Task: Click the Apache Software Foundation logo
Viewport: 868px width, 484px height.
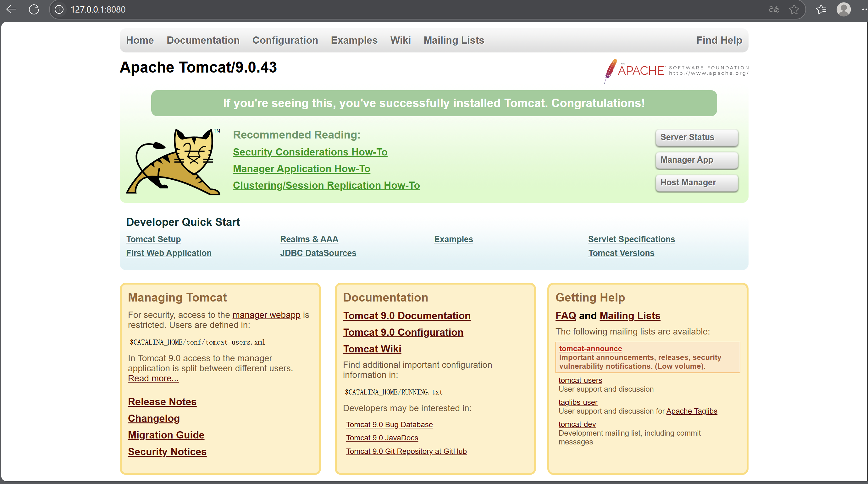Action: (x=676, y=71)
